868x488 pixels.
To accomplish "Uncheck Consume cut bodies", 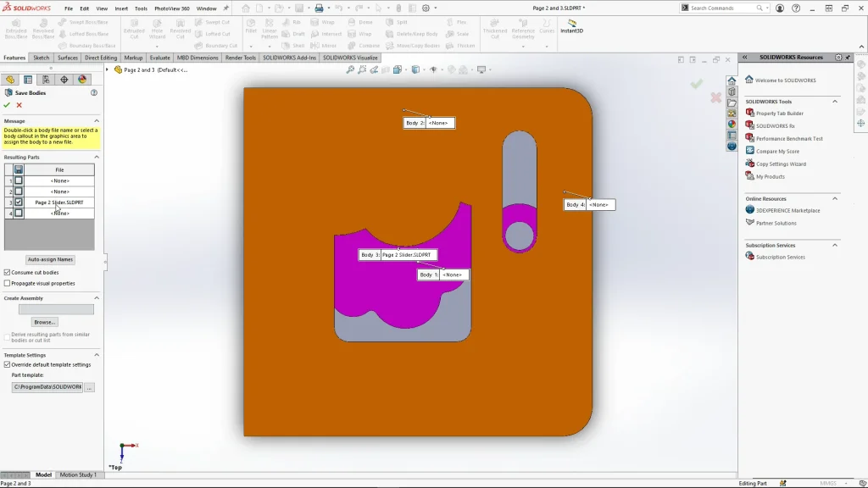I will coord(8,273).
